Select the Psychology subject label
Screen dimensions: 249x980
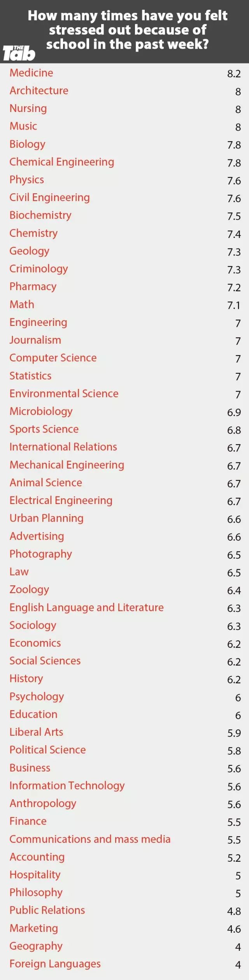pyautogui.click(x=37, y=696)
